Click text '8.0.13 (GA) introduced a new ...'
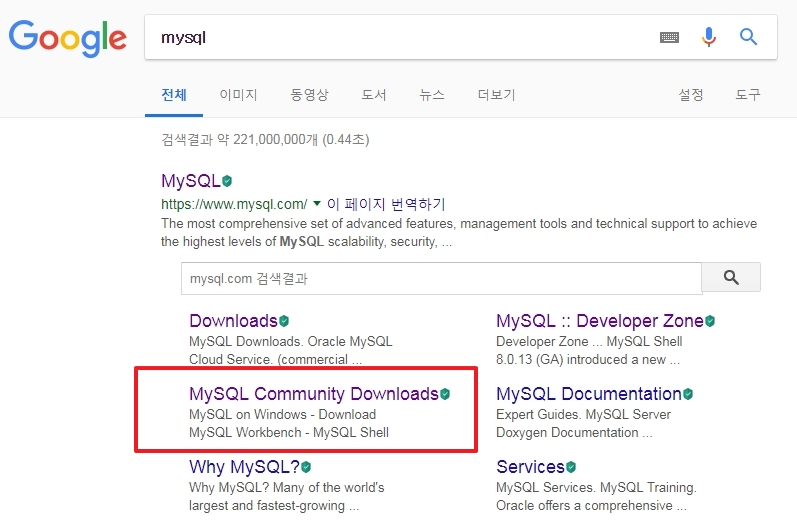Screen dimensions: 797x520 point(588,359)
